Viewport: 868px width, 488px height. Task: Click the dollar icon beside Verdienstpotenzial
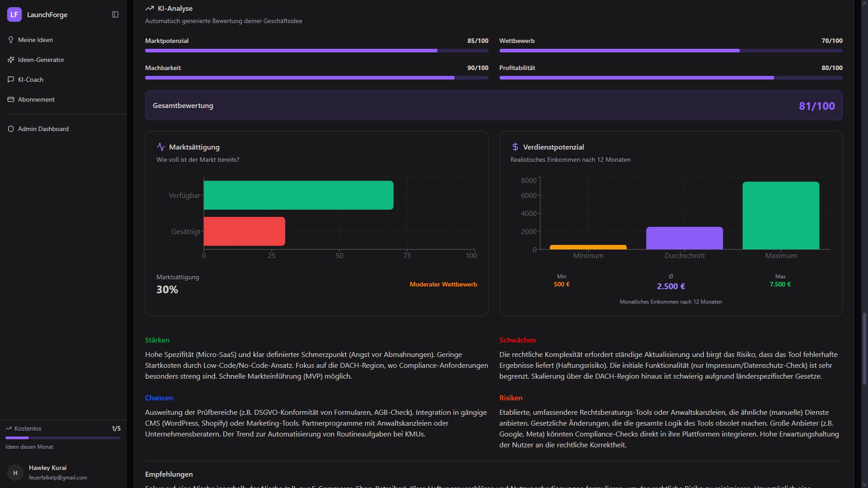(515, 147)
